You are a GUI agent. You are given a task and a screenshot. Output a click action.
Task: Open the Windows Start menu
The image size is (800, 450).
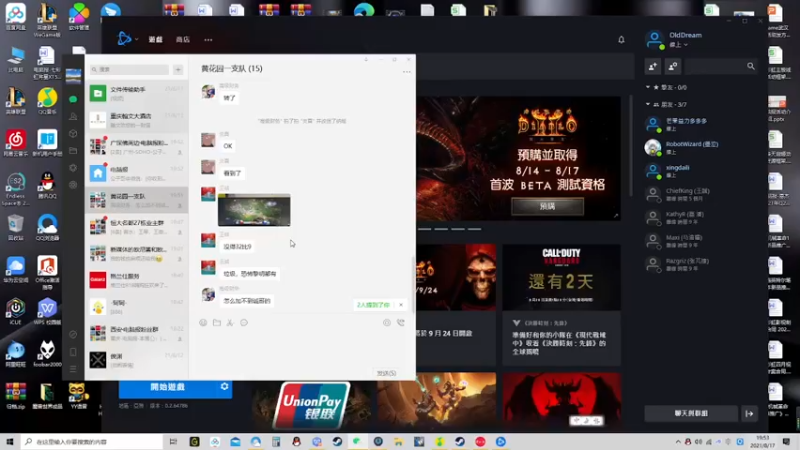click(x=9, y=441)
